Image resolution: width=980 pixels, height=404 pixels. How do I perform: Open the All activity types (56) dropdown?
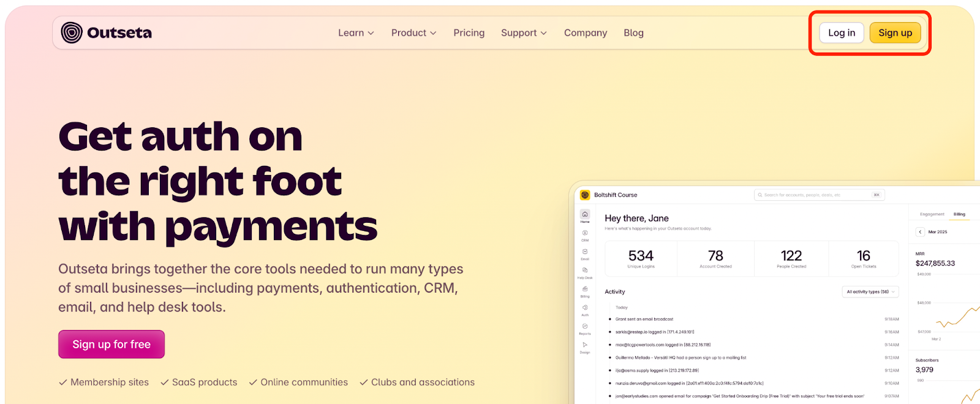[870, 292]
